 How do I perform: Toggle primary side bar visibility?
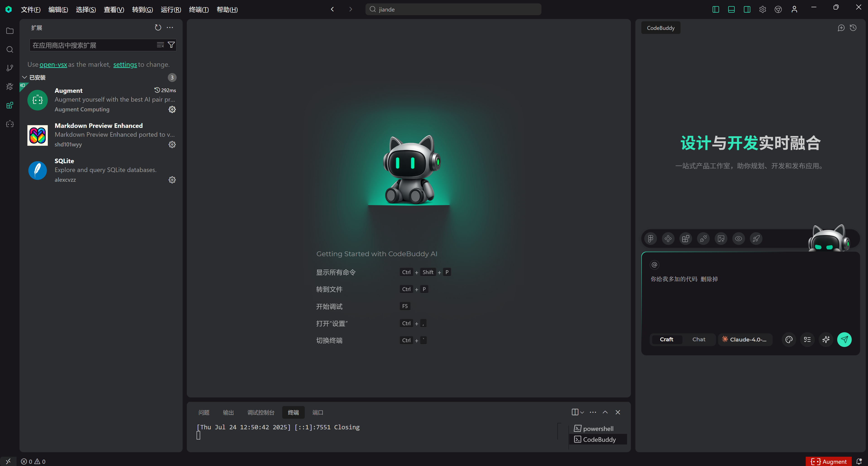pos(716,10)
